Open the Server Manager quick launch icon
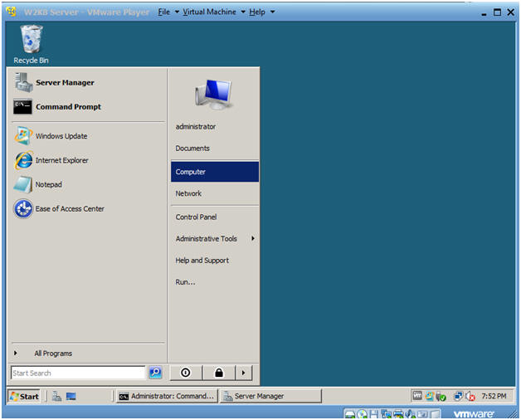Screen dimensions: 521x420 (56, 397)
